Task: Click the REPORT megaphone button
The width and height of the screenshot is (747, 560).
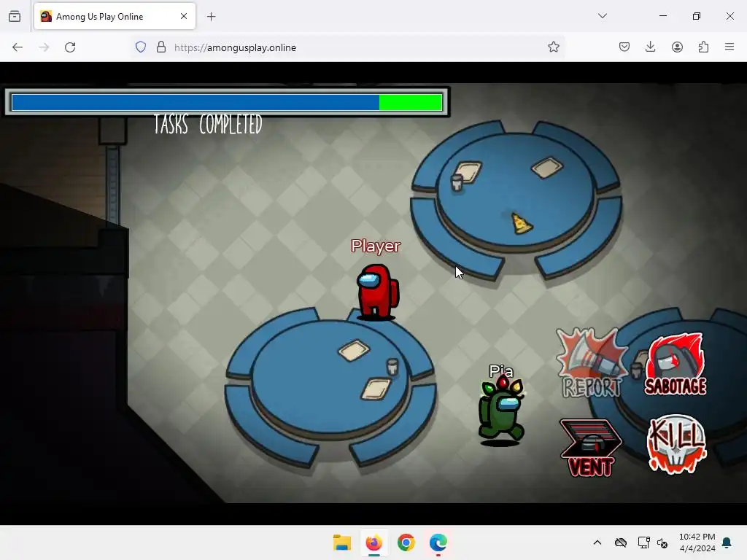Action: [591, 363]
